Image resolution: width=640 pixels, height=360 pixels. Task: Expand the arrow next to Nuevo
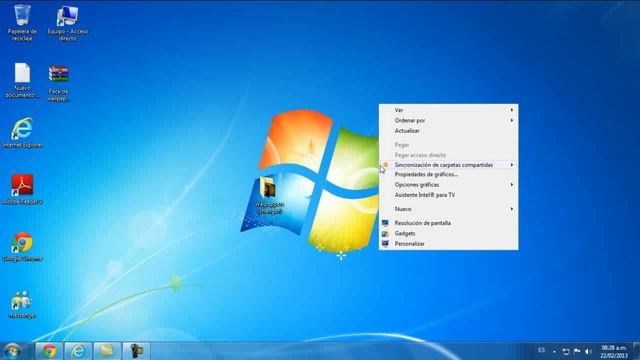tap(511, 209)
